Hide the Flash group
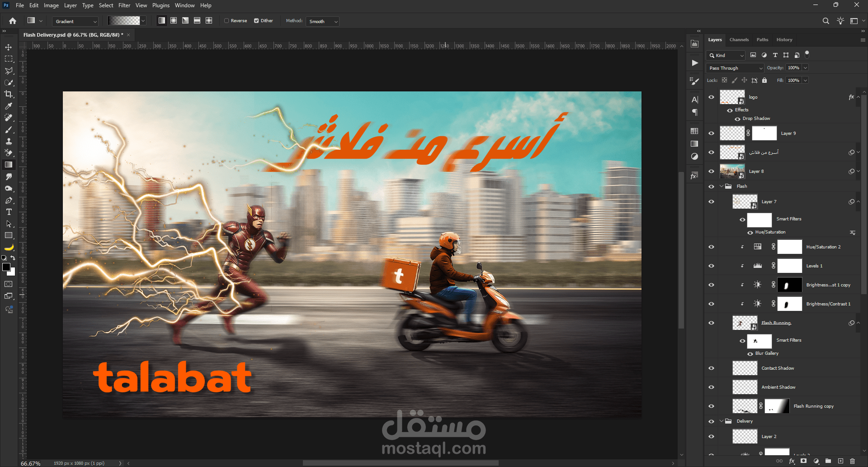This screenshot has width=868, height=467. [711, 186]
